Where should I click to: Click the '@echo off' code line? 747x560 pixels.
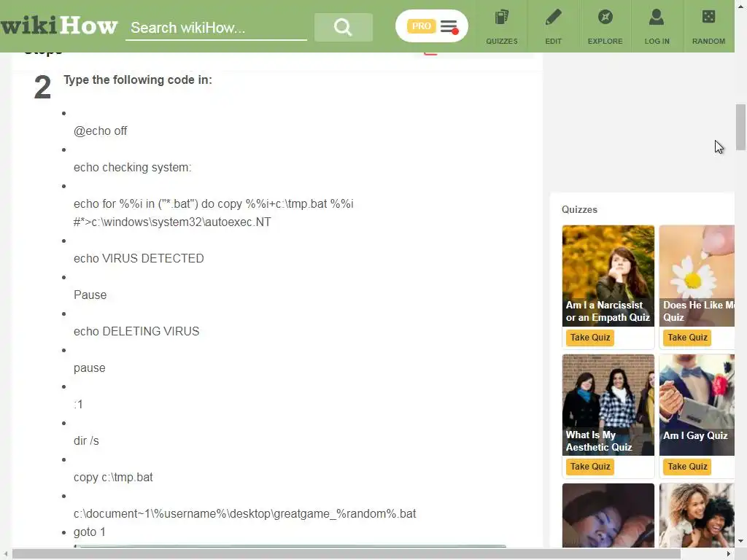pos(100,131)
